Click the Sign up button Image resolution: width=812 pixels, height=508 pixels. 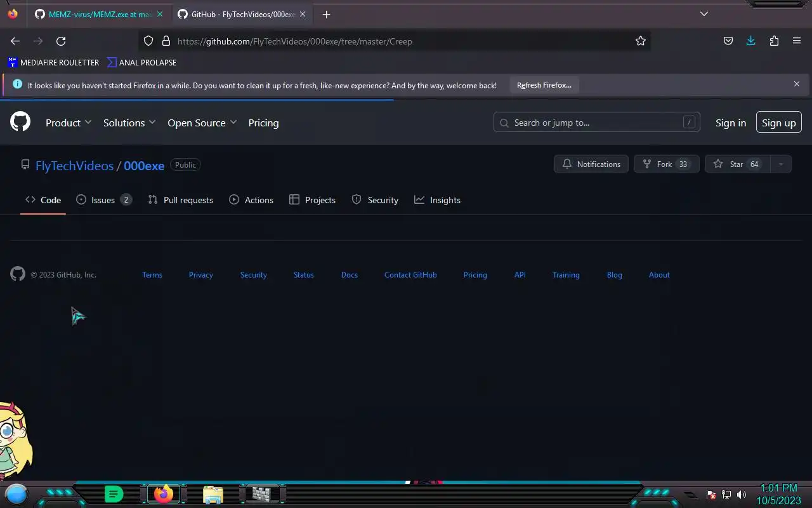coord(779,123)
